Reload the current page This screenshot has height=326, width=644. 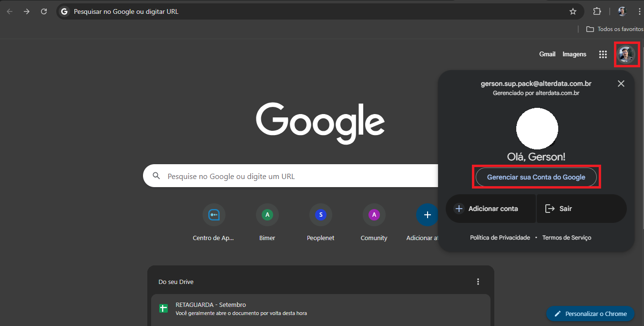pos(44,11)
